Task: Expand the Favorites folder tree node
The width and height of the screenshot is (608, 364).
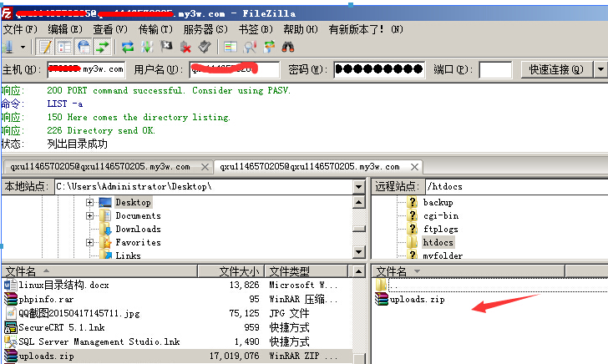Action: pyautogui.click(x=89, y=242)
